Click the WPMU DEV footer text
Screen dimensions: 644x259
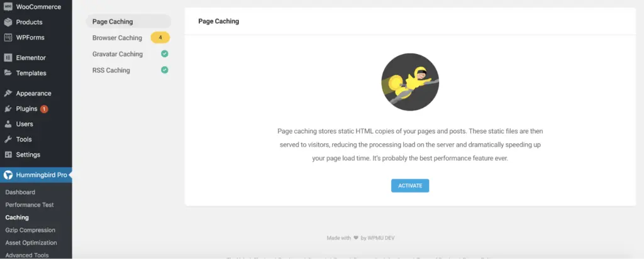(381, 238)
